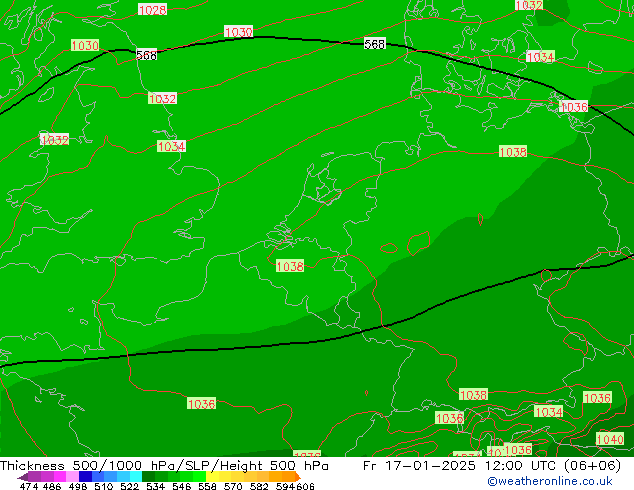The height and width of the screenshot is (490, 634).
Task: Click the dark blue swatch in the legend
Action: click(x=85, y=476)
